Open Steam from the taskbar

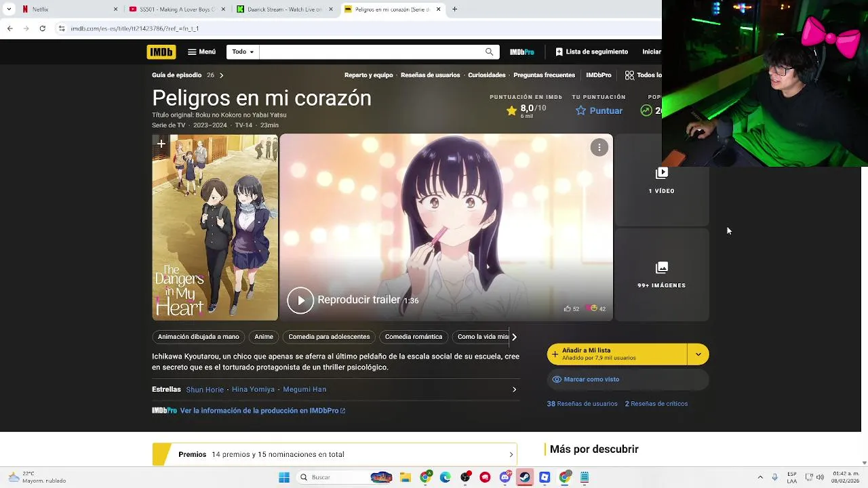pyautogui.click(x=525, y=477)
